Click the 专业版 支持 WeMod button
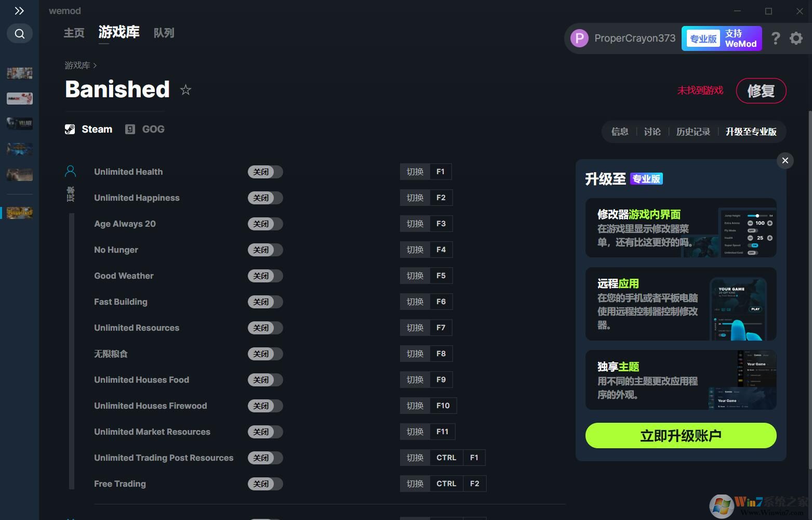Screen dimensions: 812x520 click(x=722, y=38)
